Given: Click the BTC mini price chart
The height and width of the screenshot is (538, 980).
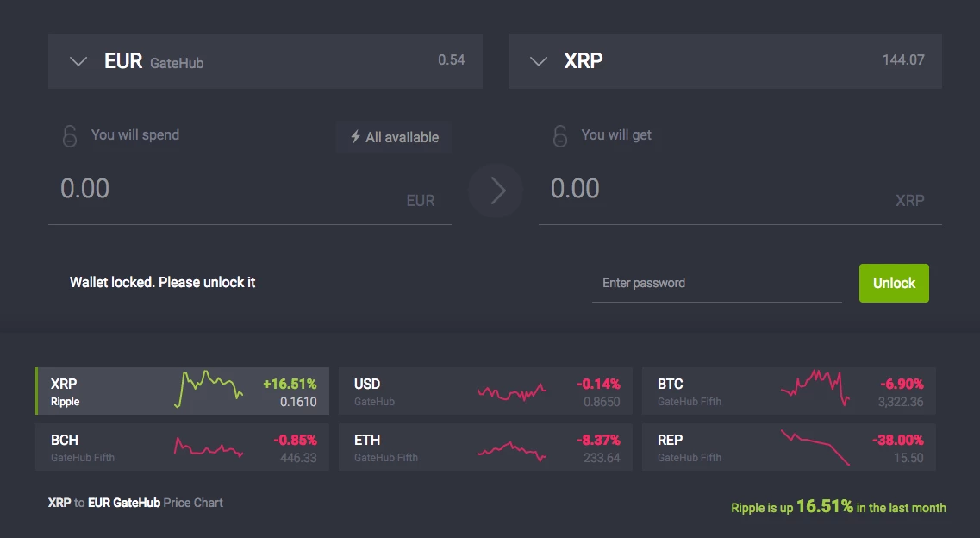Looking at the screenshot, I should 815,390.
